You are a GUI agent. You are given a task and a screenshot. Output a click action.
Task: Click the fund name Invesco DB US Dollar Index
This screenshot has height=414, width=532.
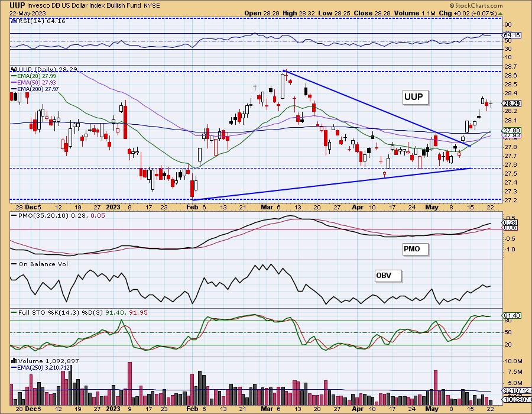click(66, 6)
